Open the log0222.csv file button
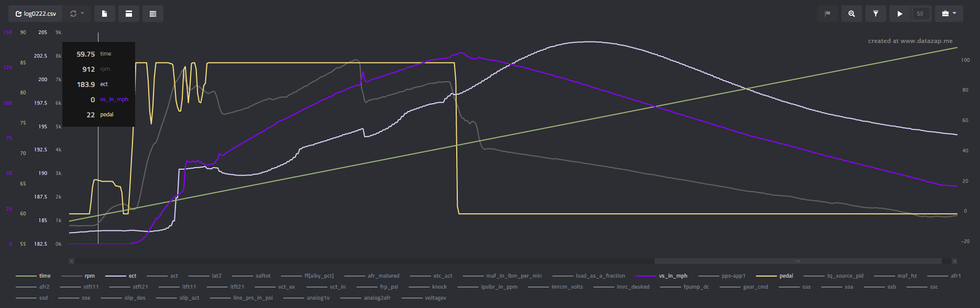This screenshot has width=980, height=308. tap(36, 14)
